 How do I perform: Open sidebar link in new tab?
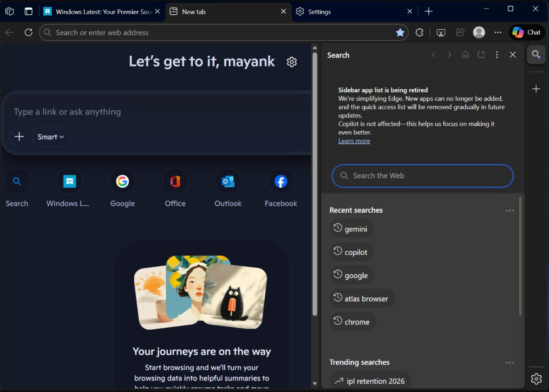[x=481, y=55]
